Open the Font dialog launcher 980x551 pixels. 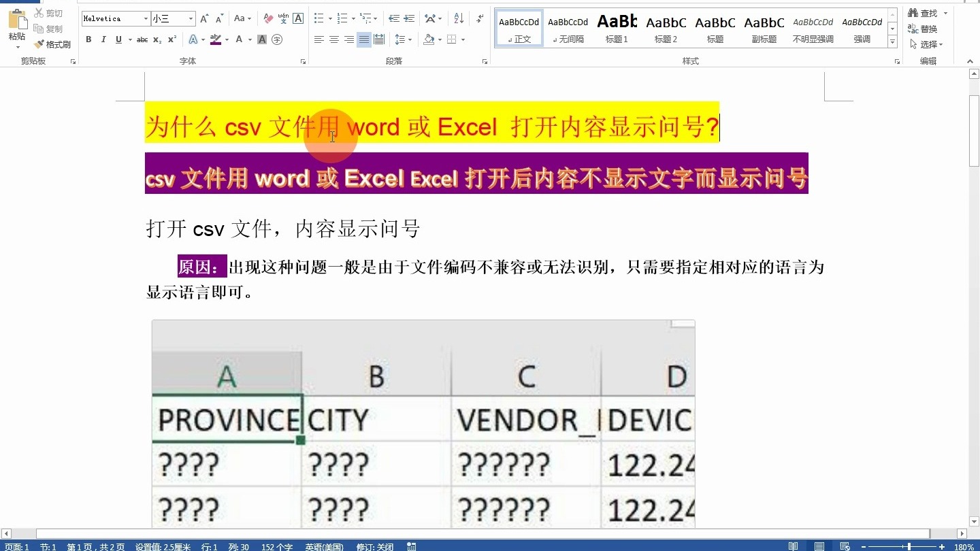coord(303,61)
